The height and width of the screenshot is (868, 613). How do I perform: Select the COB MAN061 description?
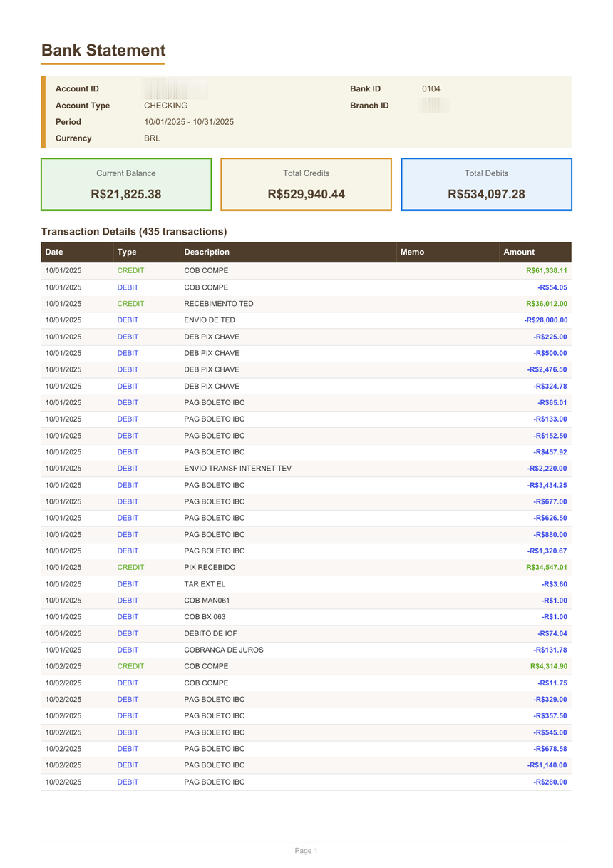[207, 601]
